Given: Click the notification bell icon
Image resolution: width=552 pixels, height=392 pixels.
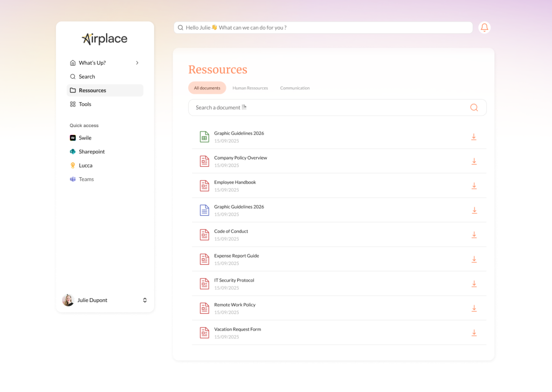Looking at the screenshot, I should pos(484,27).
